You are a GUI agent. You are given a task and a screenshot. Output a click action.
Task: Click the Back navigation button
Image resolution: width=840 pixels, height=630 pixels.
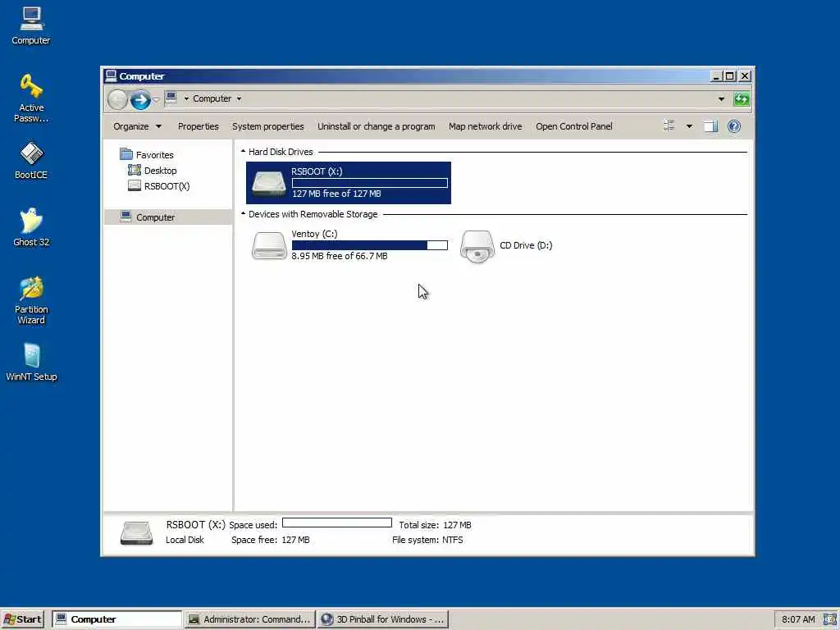pyautogui.click(x=117, y=99)
